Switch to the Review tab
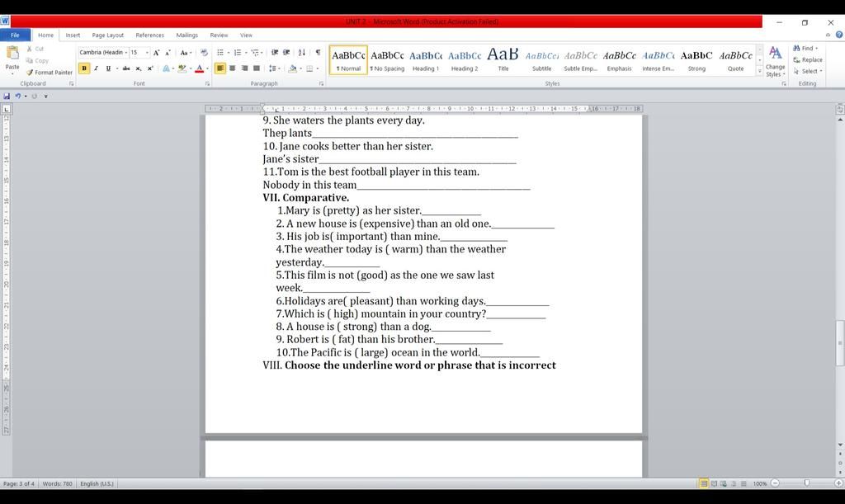The width and height of the screenshot is (845, 504). (219, 35)
